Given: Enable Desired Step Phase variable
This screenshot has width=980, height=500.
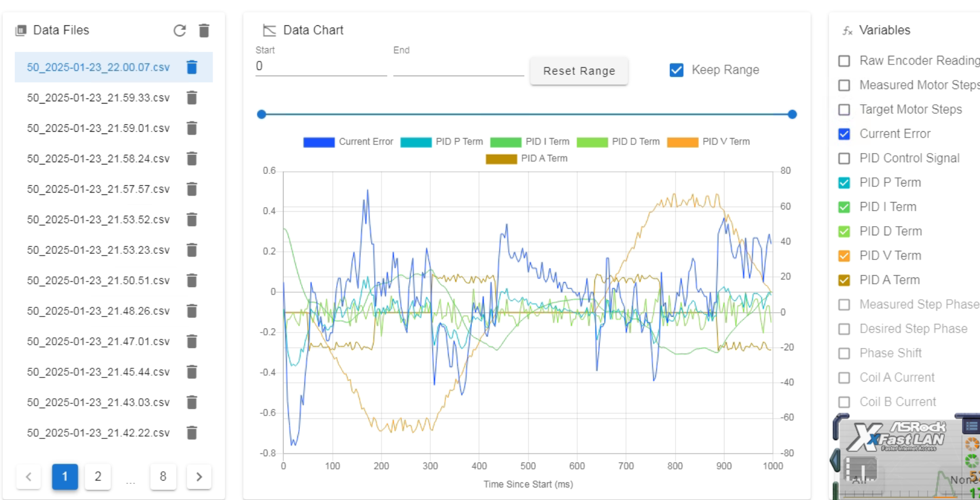Looking at the screenshot, I should (844, 329).
